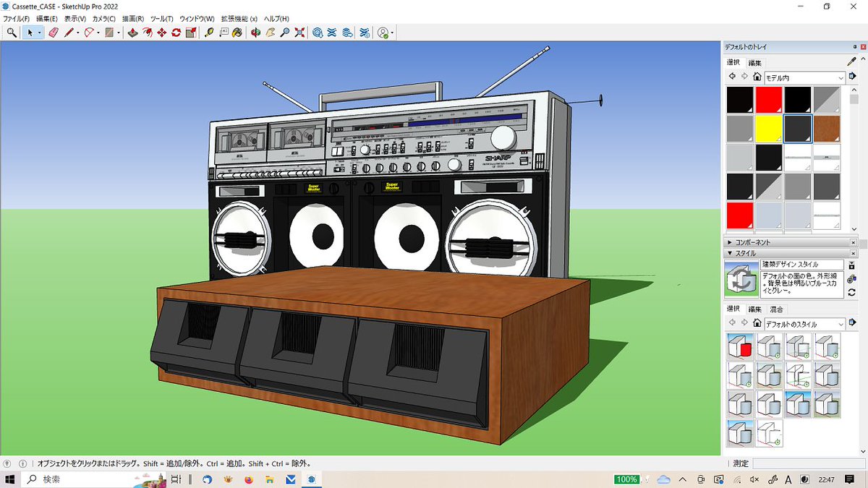Activate the Orbit camera tool
This screenshot has width=868, height=488.
point(256,33)
